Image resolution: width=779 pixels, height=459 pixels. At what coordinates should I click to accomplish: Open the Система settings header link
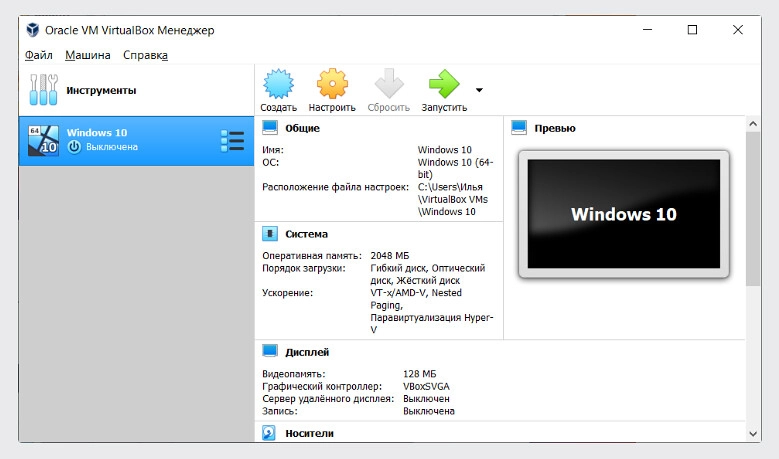coord(306,234)
